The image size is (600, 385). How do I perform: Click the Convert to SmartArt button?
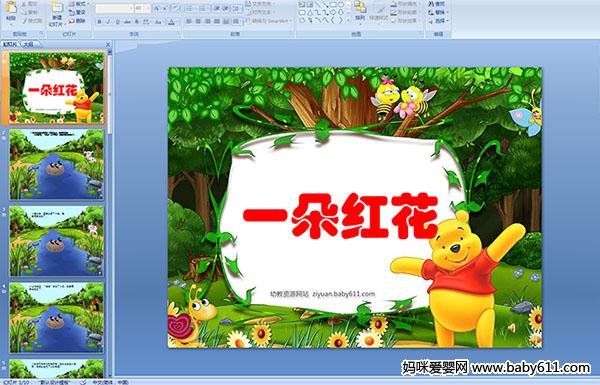coord(269,21)
